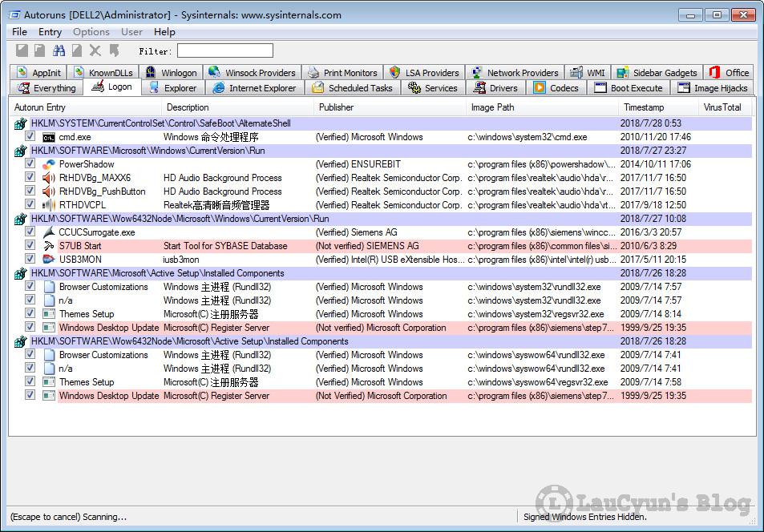The image size is (764, 532).
Task: Select the Wow6432Node Active Setup Installed Components row
Action: 382,341
